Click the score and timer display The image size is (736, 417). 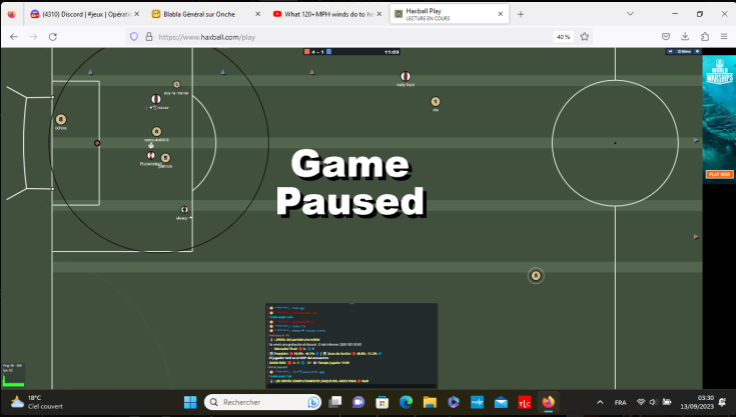click(x=351, y=52)
